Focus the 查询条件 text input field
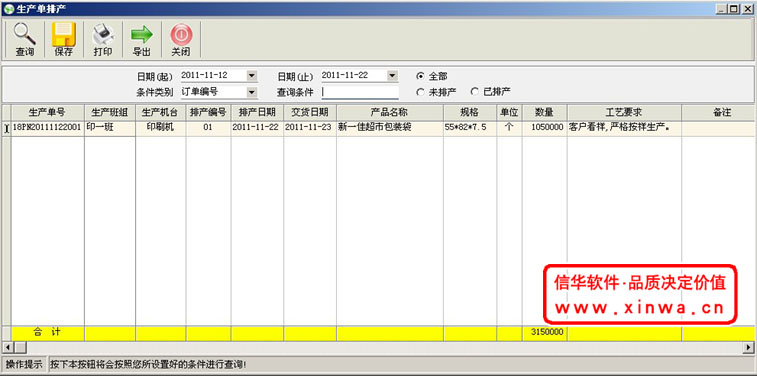The height and width of the screenshot is (376, 757). tap(360, 92)
